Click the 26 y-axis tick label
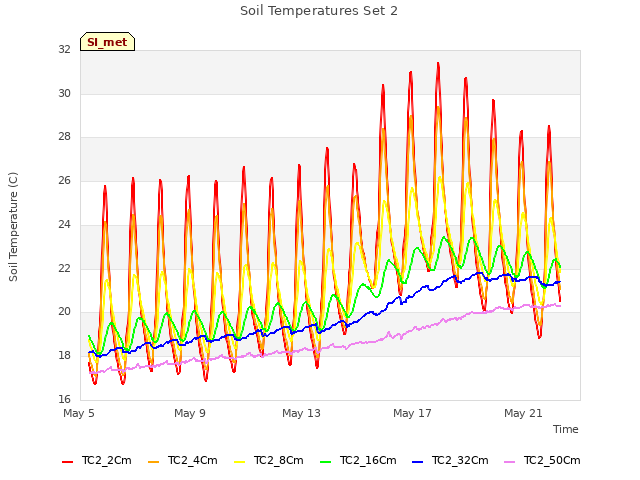Viewport: 640px width, 480px height. coord(64,180)
